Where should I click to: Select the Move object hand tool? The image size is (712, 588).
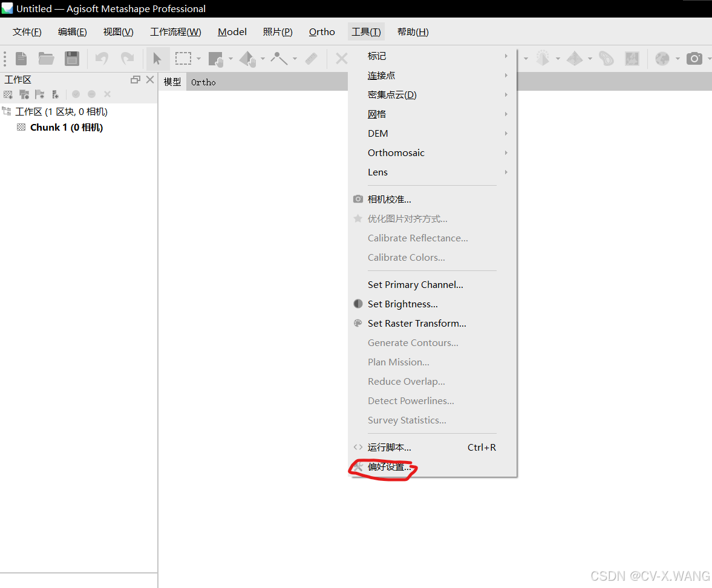coord(248,59)
